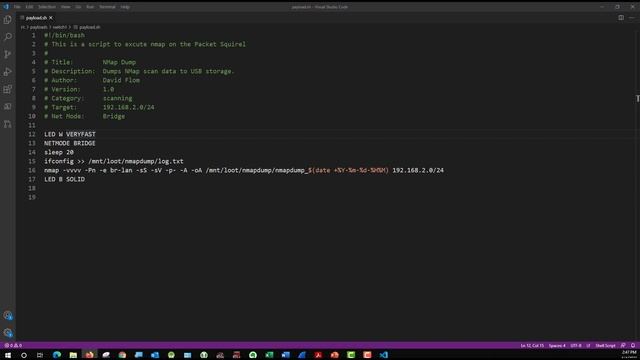Open the Search view in activity bar
640x360 pixels.
coord(8,37)
